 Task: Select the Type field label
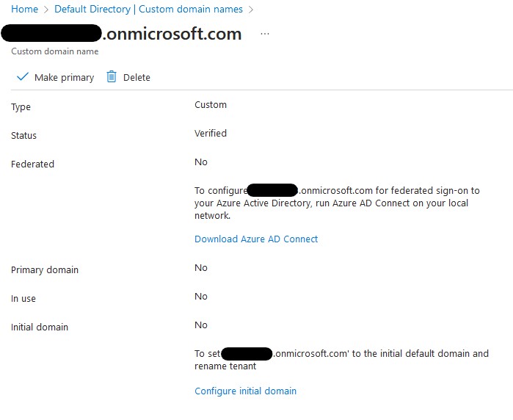pyautogui.click(x=21, y=107)
